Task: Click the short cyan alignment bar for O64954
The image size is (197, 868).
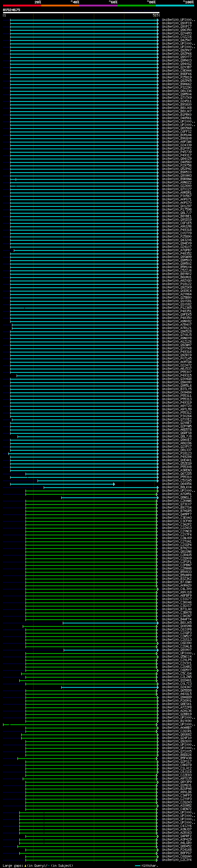Action: click(x=62, y=484)
